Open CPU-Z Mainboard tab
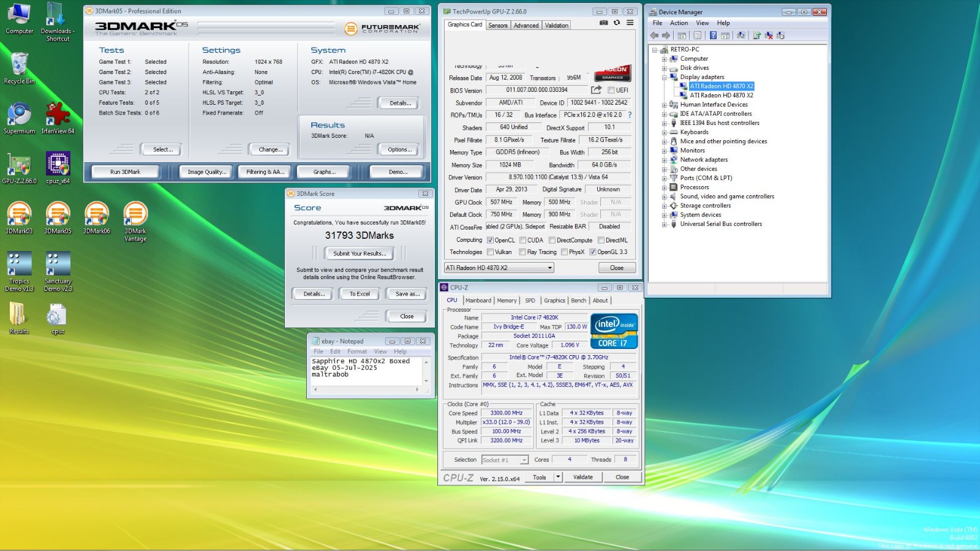 click(478, 301)
